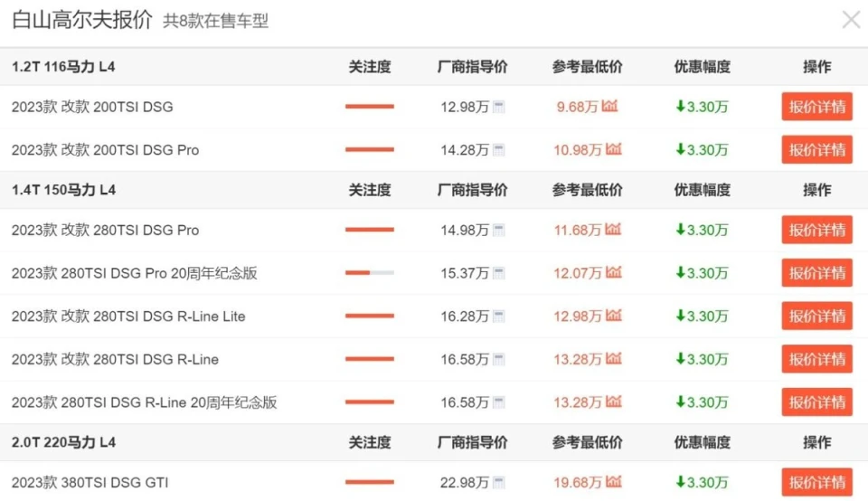Click lowest price 10.98万

(578, 149)
